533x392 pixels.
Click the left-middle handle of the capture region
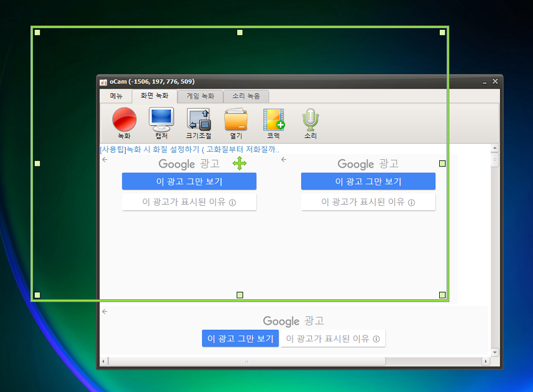click(38, 164)
